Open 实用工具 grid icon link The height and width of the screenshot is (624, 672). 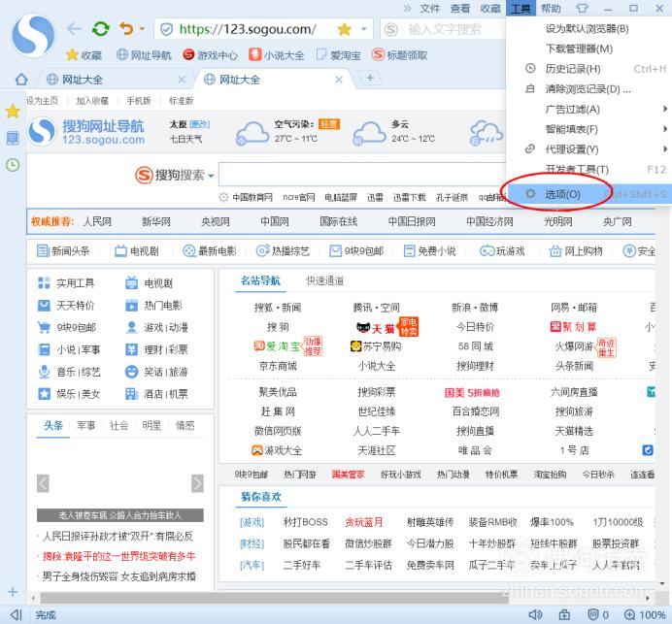click(66, 283)
